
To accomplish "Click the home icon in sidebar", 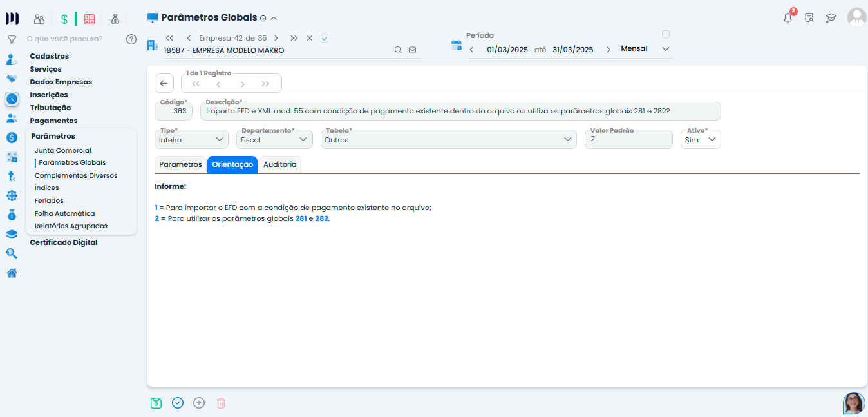I will (x=12, y=273).
